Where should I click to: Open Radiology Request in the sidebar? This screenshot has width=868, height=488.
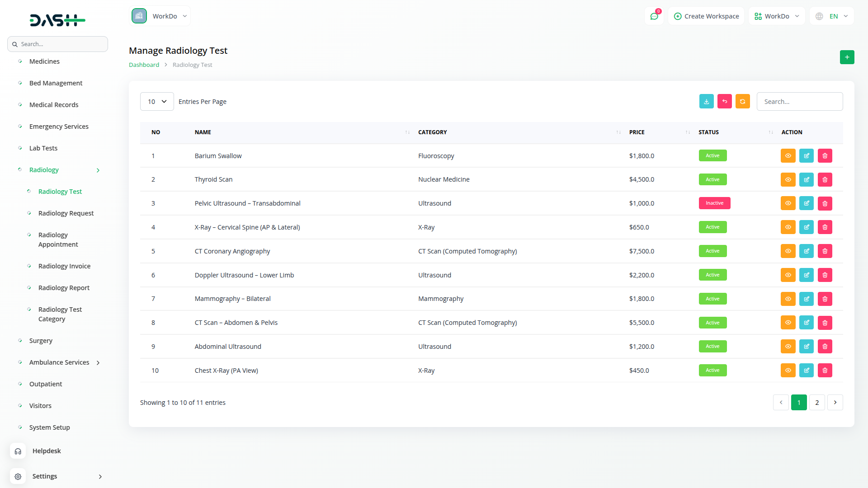[x=66, y=213]
